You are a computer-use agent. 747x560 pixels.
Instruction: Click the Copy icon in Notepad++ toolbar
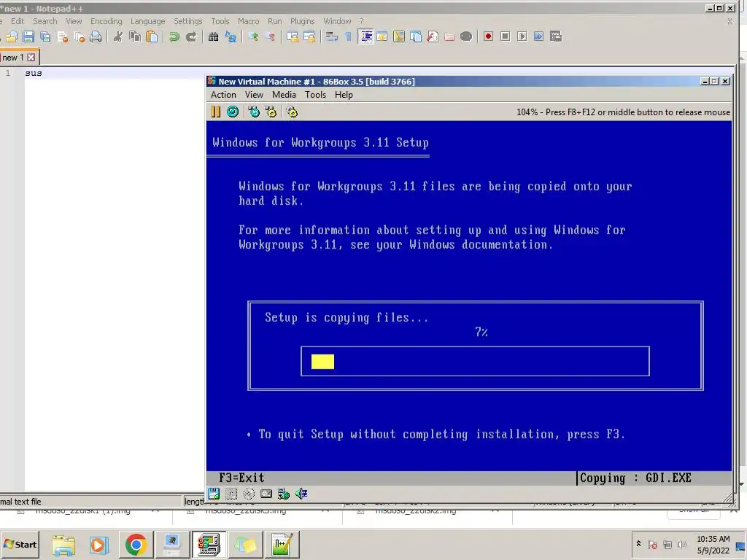coord(135,36)
